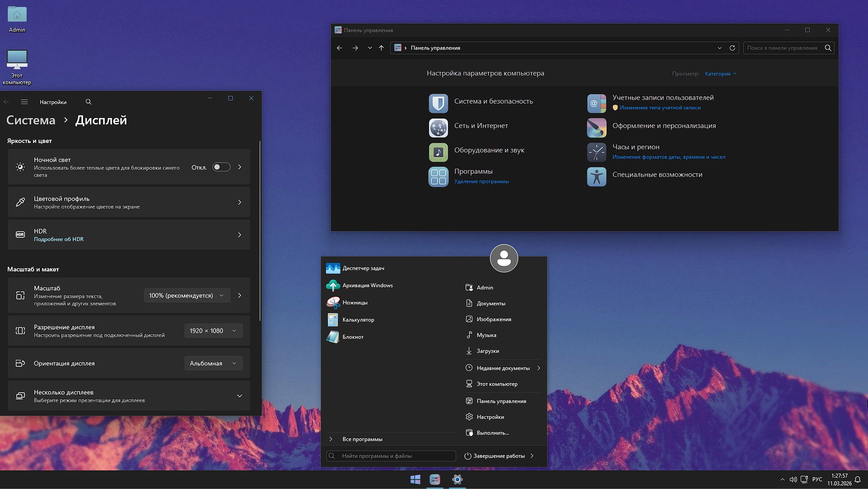Open the Сеть и Интернет category
This screenshot has width=868, height=489.
[481, 126]
